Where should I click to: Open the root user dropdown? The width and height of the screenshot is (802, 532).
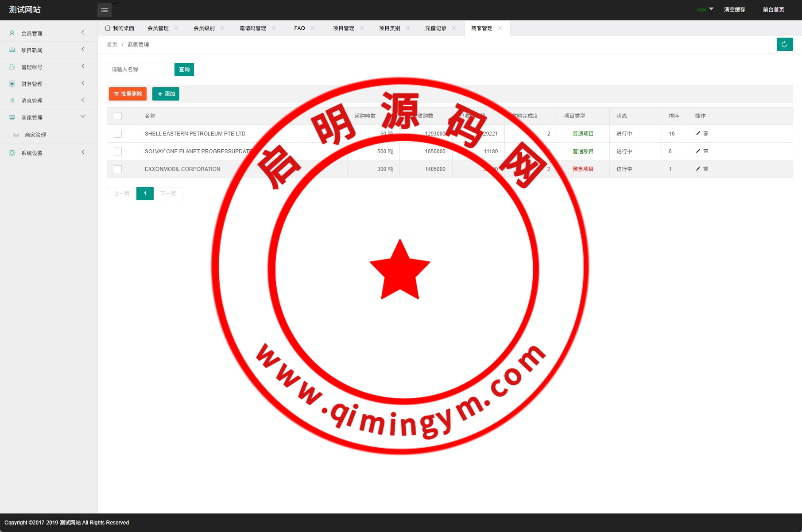(x=705, y=10)
